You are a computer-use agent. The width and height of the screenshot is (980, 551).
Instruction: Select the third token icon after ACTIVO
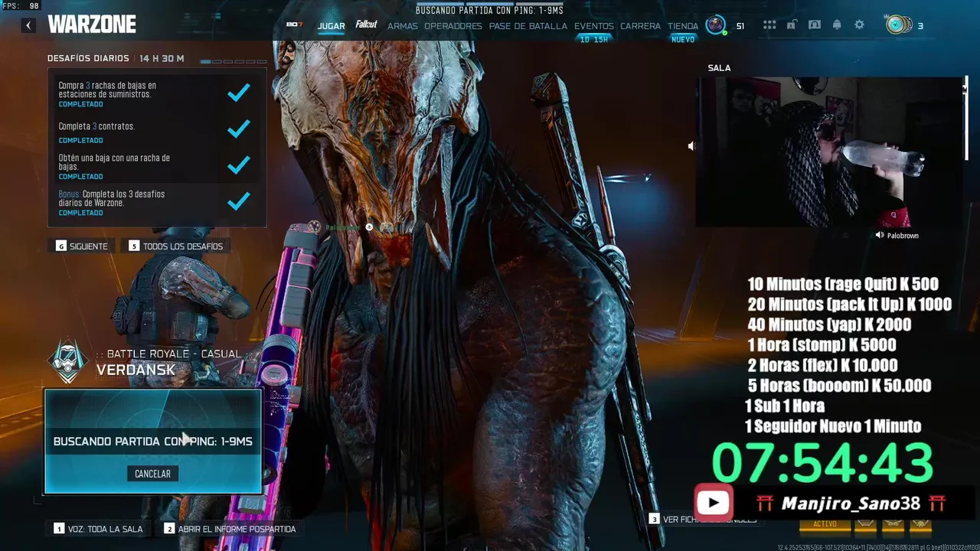(x=920, y=524)
